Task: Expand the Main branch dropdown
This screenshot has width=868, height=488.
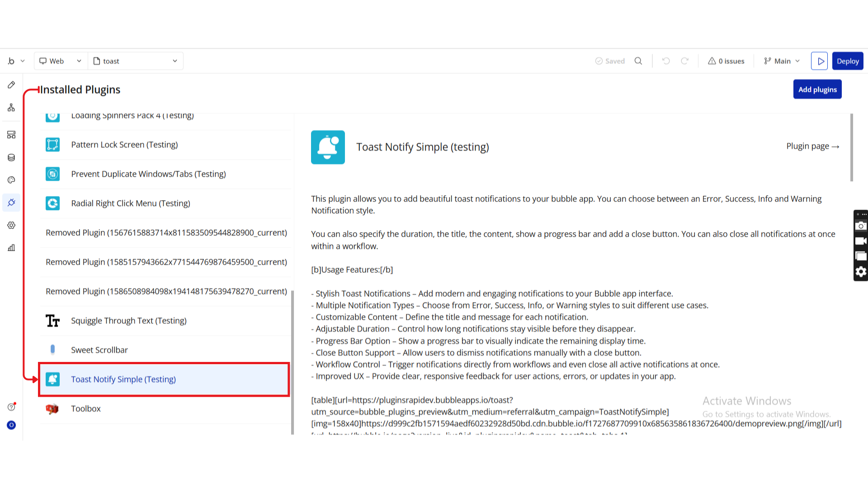Action: [782, 61]
